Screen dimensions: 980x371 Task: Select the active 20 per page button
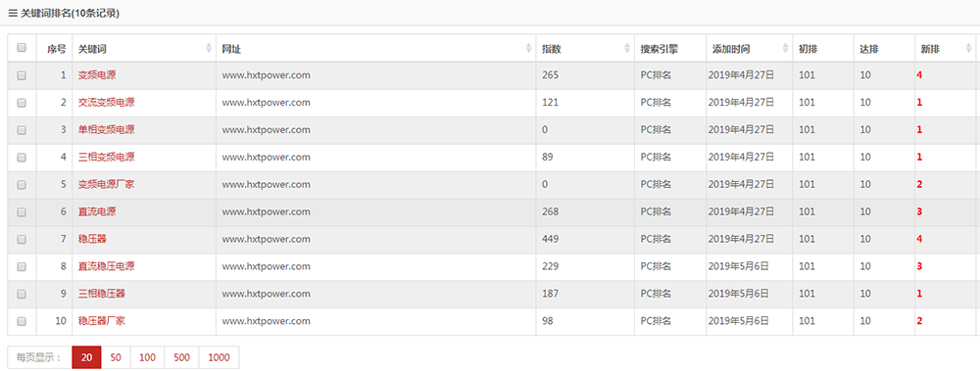87,358
